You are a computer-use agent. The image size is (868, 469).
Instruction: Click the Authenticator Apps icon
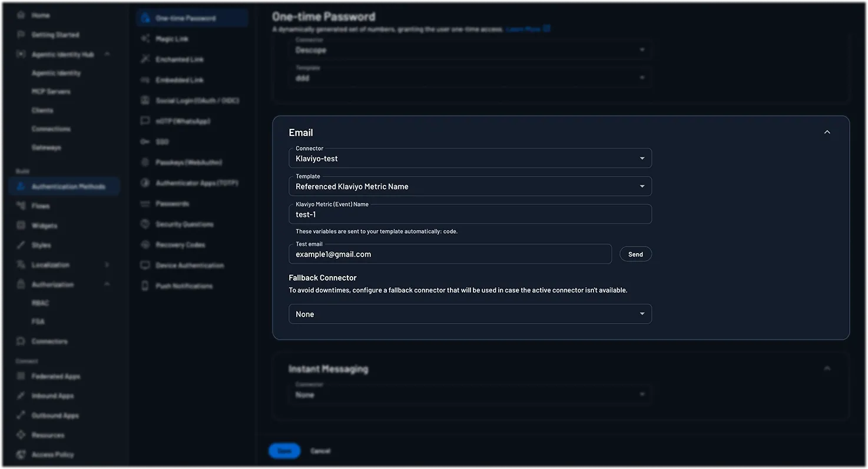tap(145, 183)
